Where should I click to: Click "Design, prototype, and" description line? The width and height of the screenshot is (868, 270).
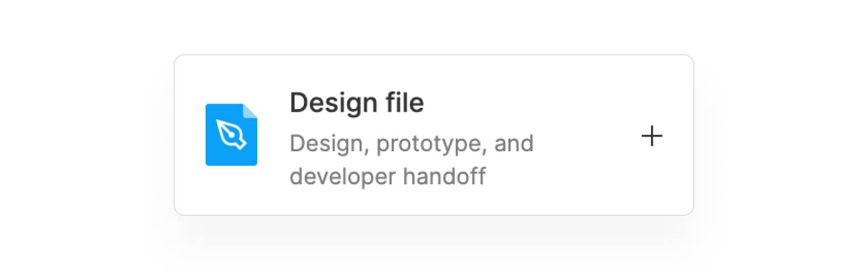[x=411, y=144]
